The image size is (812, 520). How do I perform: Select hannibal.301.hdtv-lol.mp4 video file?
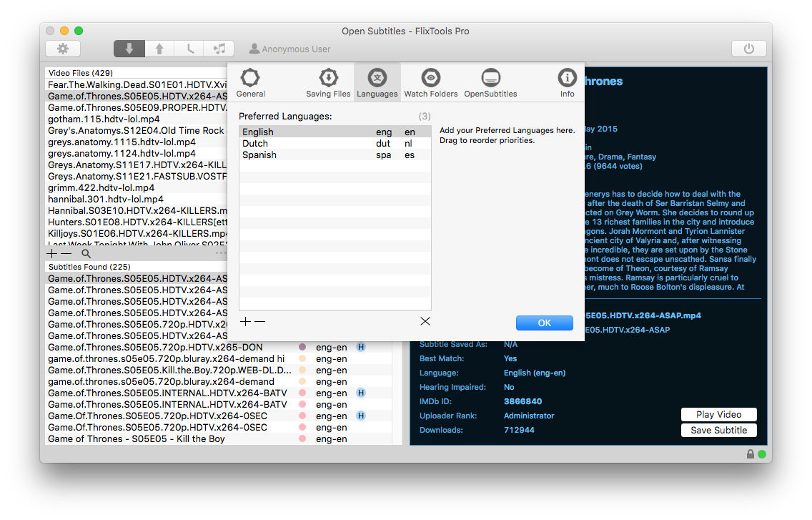click(x=137, y=199)
